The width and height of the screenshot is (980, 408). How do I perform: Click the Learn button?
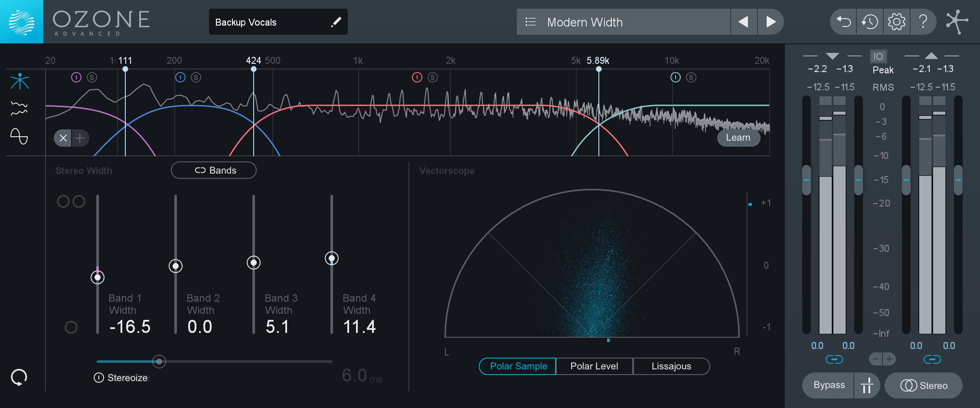pos(738,138)
